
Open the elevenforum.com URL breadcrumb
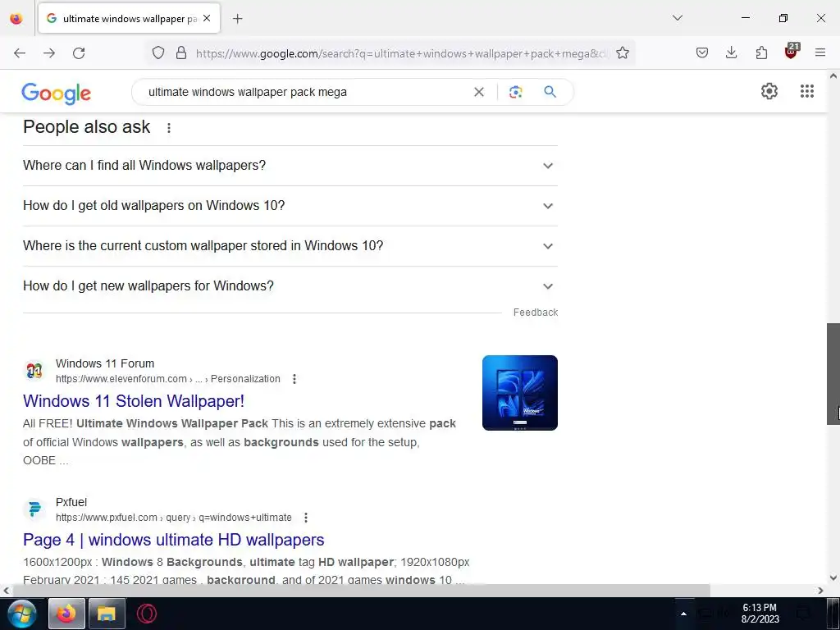tap(167, 379)
